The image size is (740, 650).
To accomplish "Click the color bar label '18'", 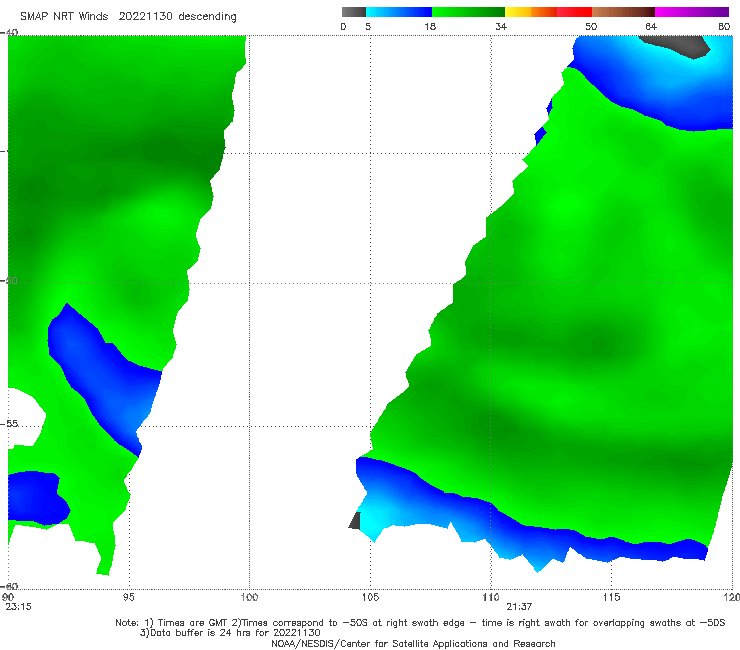I will coord(430,27).
